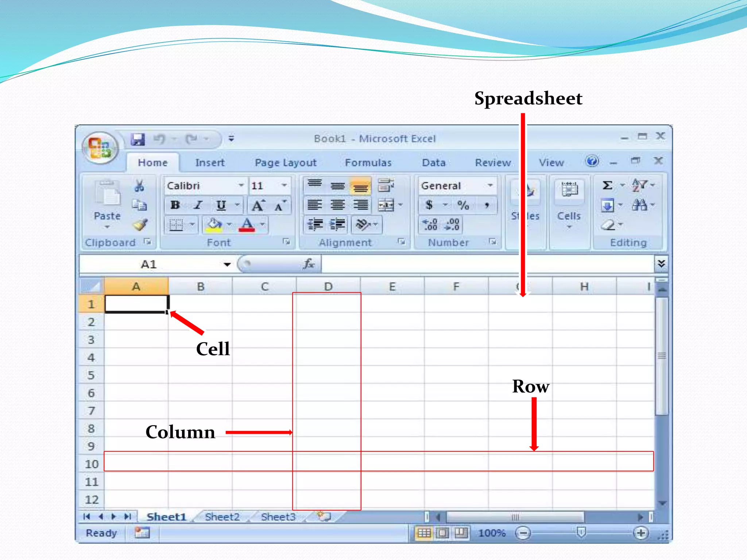The height and width of the screenshot is (560, 747).
Task: Toggle bold formatting
Action: 175,205
